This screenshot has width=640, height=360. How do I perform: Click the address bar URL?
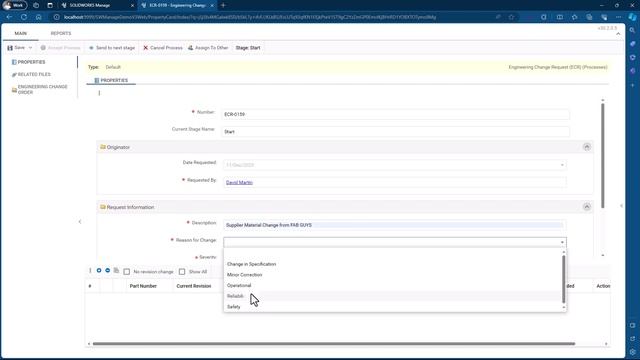[x=250, y=17]
